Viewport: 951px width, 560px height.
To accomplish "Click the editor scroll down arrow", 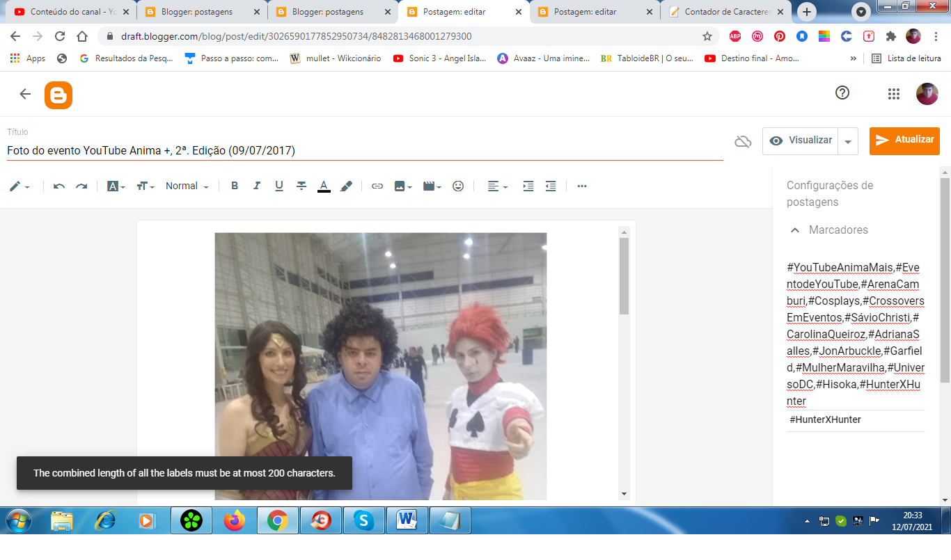I will click(624, 494).
